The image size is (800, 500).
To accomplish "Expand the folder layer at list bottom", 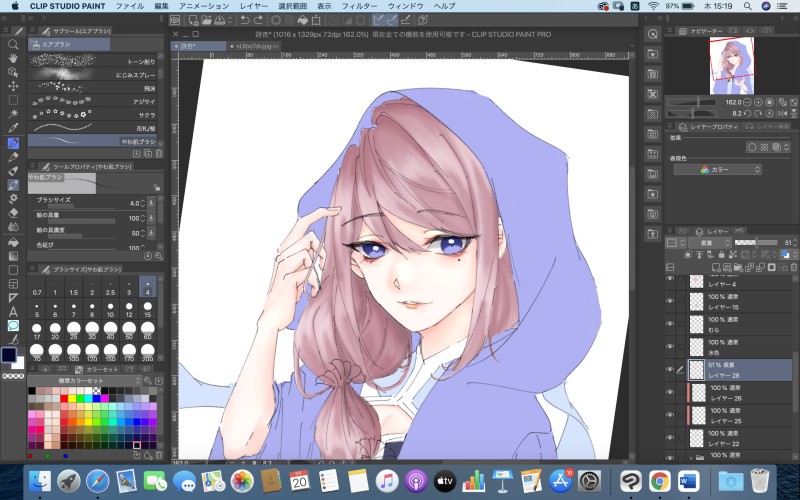I will [x=690, y=457].
